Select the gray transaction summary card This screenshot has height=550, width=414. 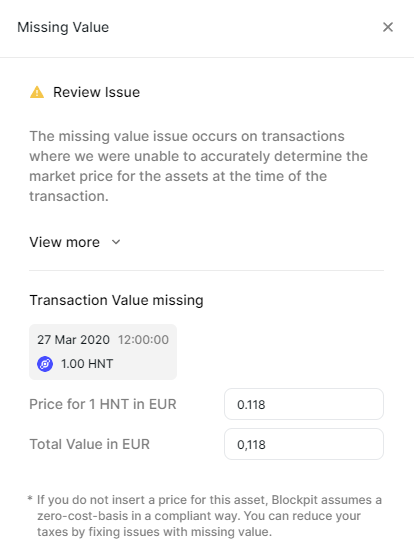103,352
